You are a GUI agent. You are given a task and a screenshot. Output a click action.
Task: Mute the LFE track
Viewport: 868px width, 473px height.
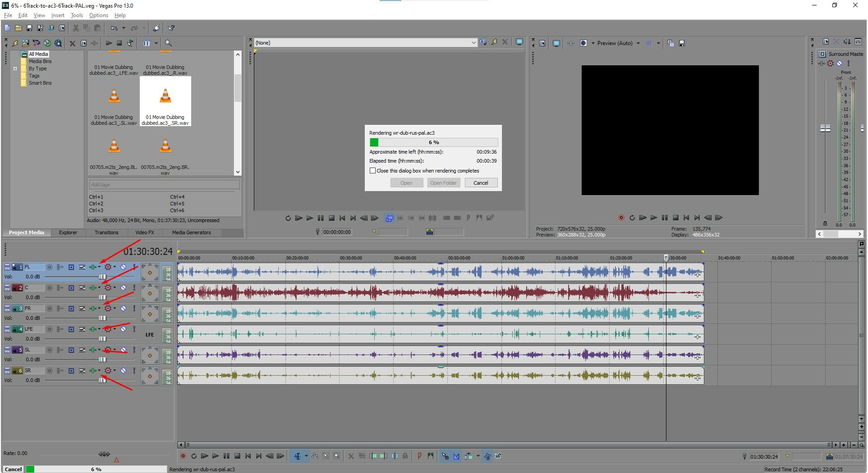click(x=124, y=329)
